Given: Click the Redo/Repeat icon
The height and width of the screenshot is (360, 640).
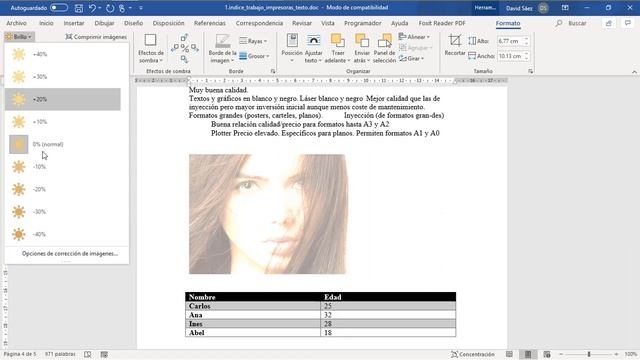Looking at the screenshot, I should (110, 8).
